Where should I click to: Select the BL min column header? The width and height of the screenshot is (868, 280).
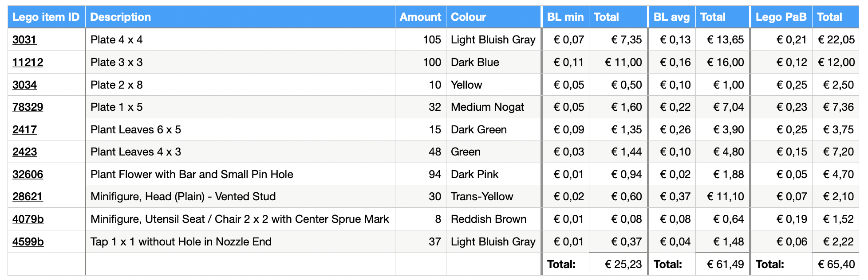(x=565, y=17)
